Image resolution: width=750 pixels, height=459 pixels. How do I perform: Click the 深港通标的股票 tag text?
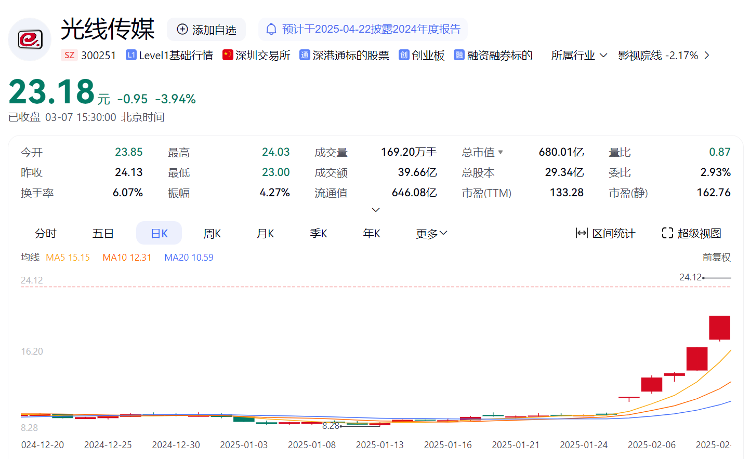(x=351, y=55)
